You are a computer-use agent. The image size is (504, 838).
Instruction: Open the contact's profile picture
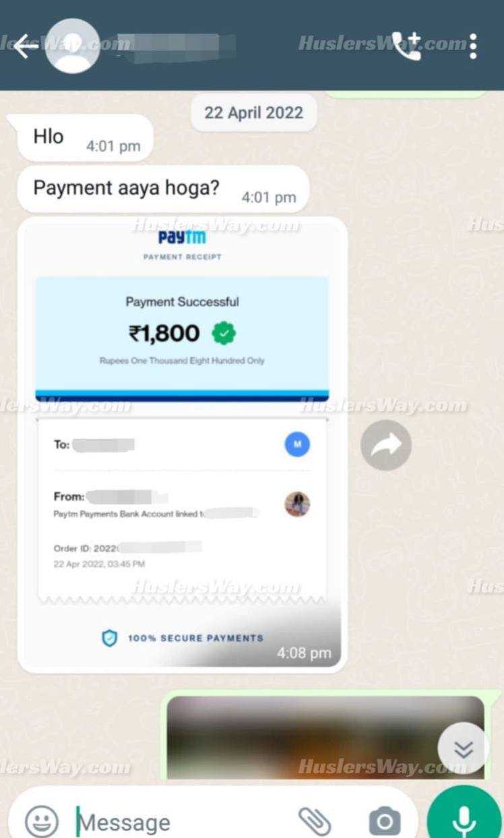point(73,47)
